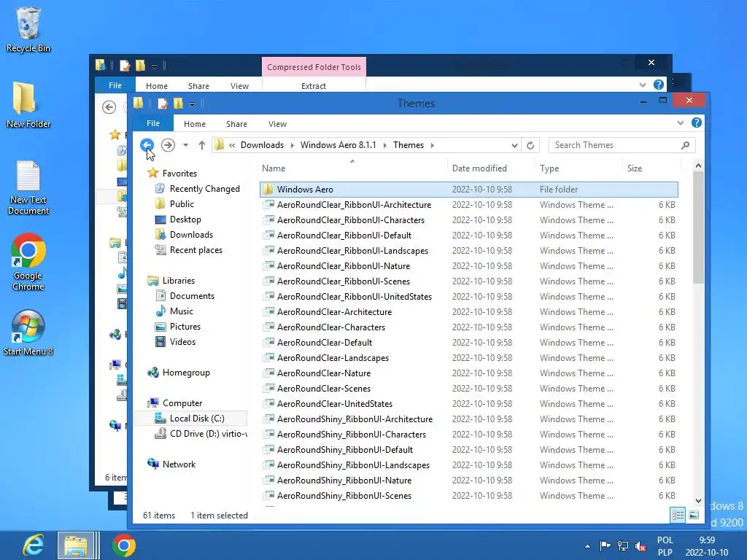Viewport: 747px width, 560px height.
Task: Expand the ribbon with the chevron in Themes window
Action: [x=681, y=122]
